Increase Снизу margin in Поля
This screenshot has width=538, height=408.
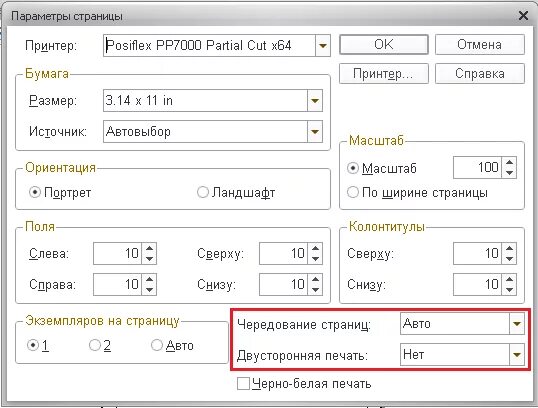pyautogui.click(x=315, y=279)
